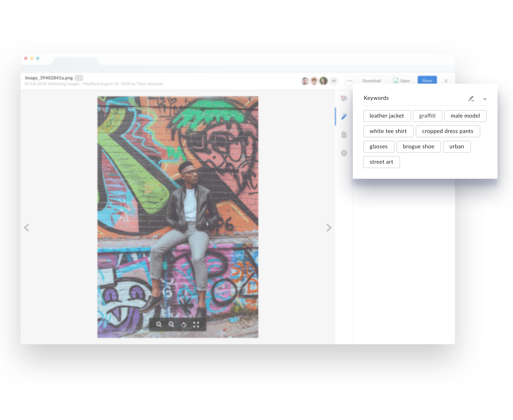This screenshot has width=513, height=420.
Task: Select the graffiti keyword tag
Action: (427, 116)
